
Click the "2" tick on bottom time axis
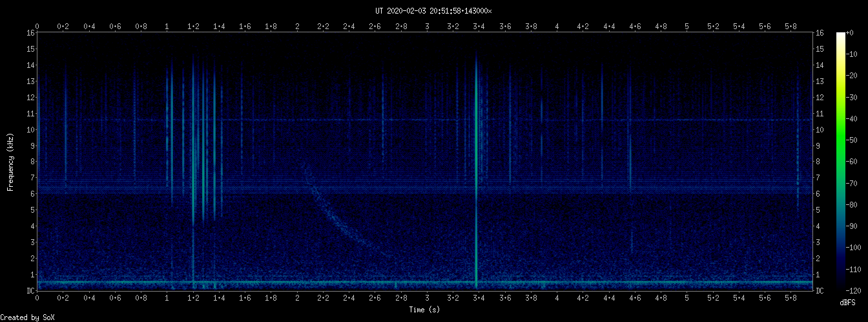tap(297, 299)
